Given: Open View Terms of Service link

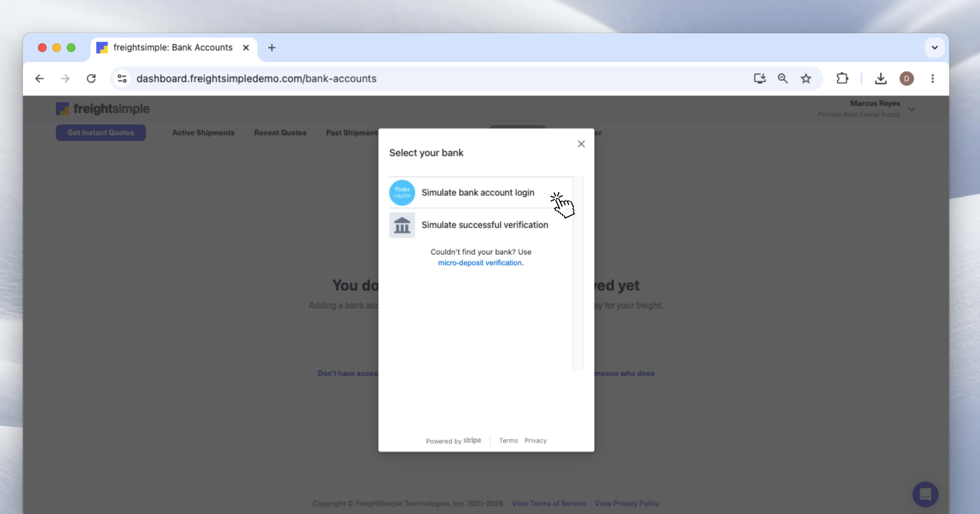Looking at the screenshot, I should [x=549, y=503].
